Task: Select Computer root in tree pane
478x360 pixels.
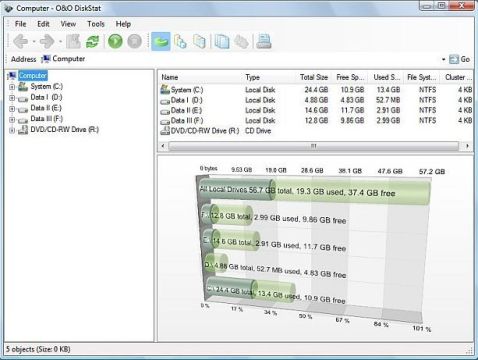Action: point(33,76)
